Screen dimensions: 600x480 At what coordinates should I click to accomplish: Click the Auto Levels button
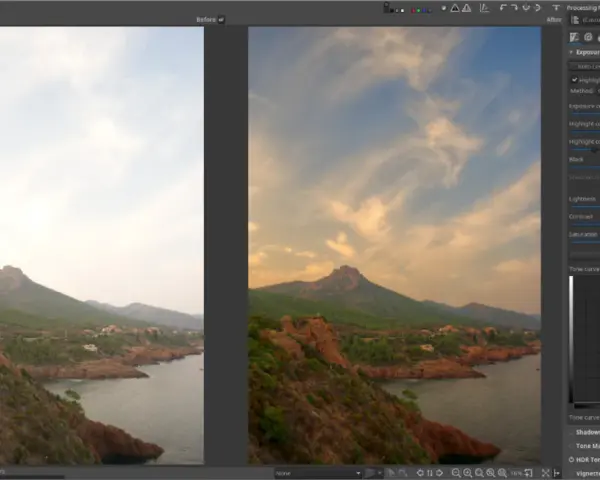[584, 67]
